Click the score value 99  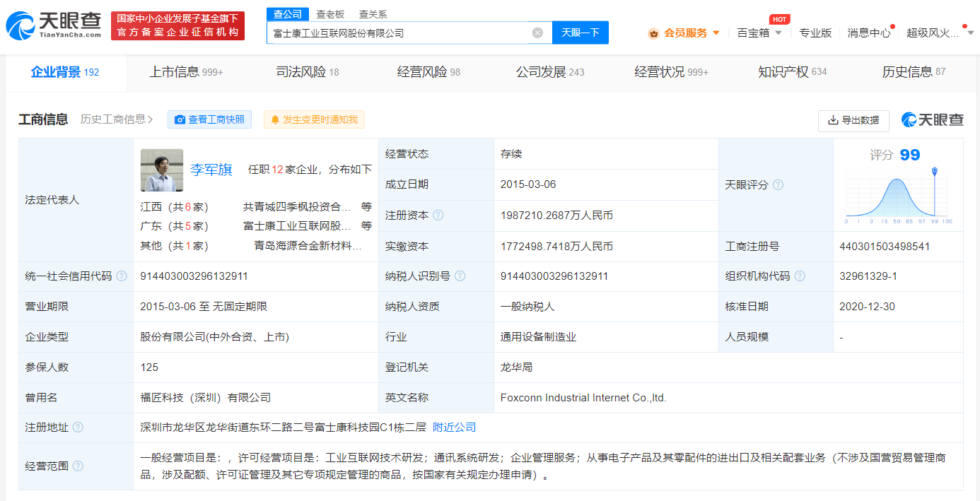pyautogui.click(x=910, y=155)
